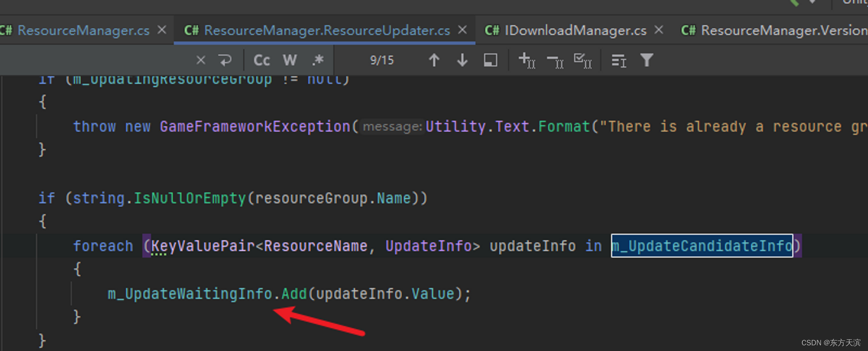Close the ResourceManager.cs tab
Viewport: 868px width, 351px height.
[162, 30]
